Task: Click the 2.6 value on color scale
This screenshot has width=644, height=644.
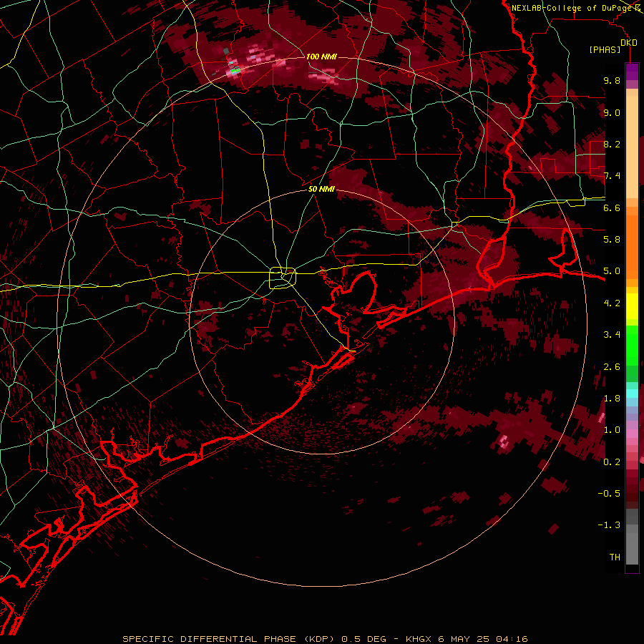Action: [x=612, y=367]
